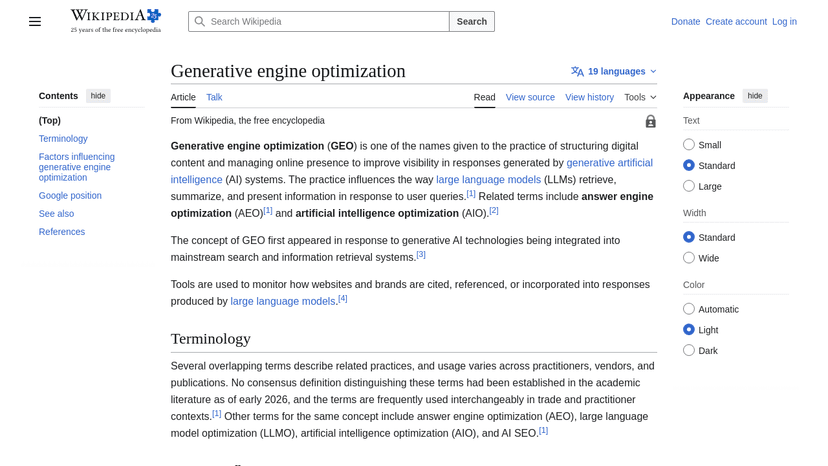The height and width of the screenshot is (466, 828).
Task: Select Wide width option
Action: pyautogui.click(x=689, y=258)
